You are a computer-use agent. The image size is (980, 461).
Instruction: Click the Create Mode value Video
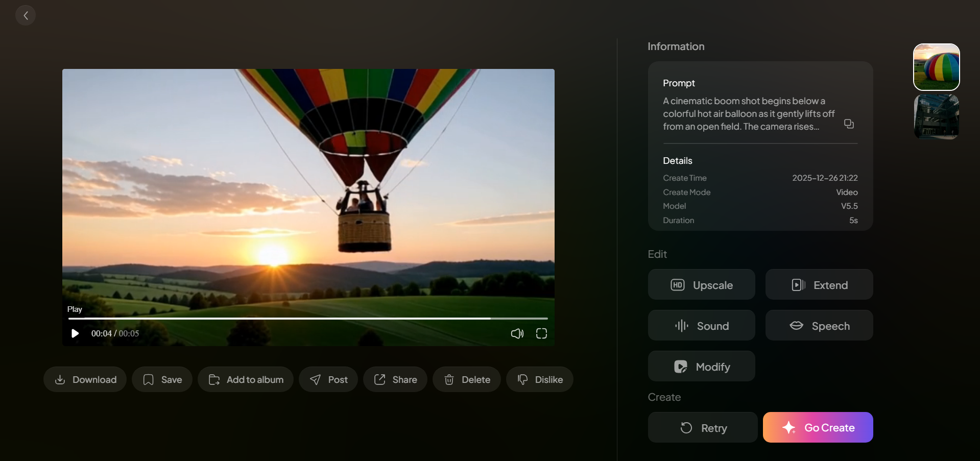tap(847, 192)
